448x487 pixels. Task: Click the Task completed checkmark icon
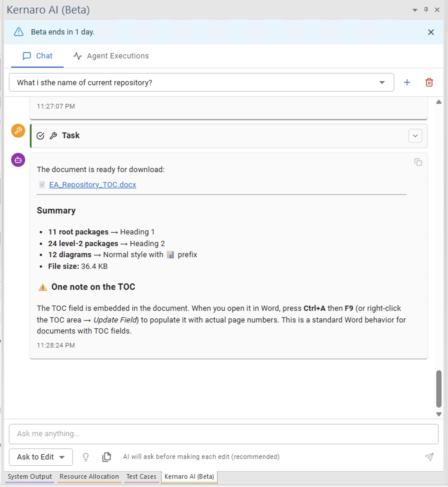click(40, 136)
